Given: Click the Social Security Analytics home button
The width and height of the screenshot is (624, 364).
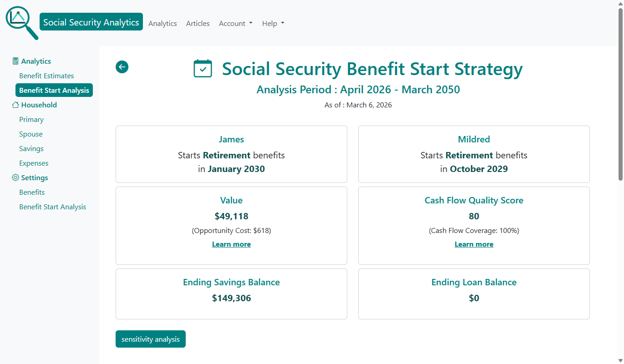Looking at the screenshot, I should tap(91, 21).
